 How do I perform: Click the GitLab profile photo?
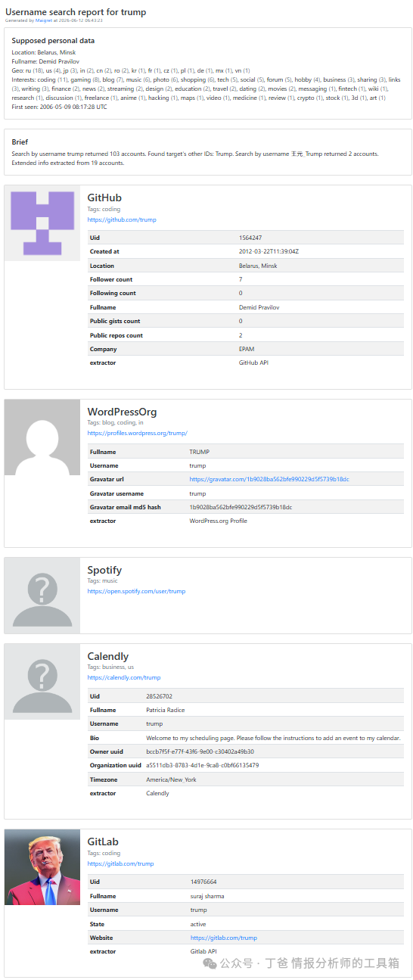pos(42,867)
